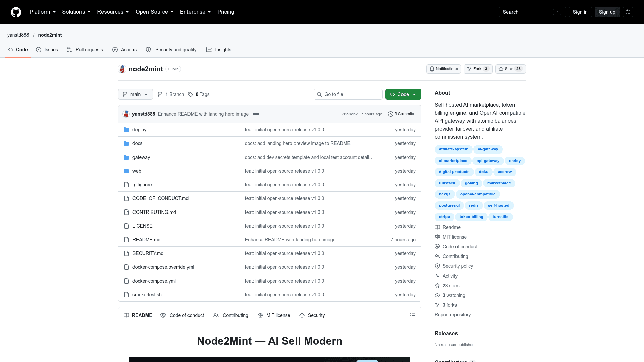
Task: Click the bell icon in Notifications
Action: [432, 69]
